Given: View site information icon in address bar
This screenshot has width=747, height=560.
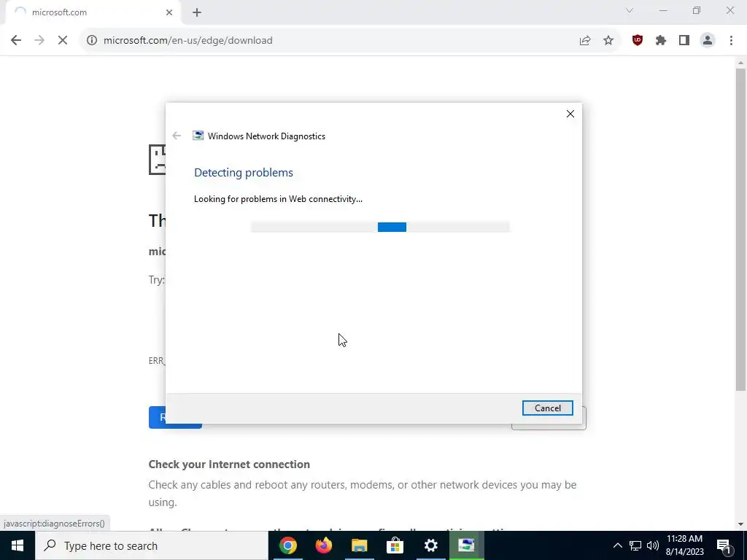Looking at the screenshot, I should [x=92, y=41].
